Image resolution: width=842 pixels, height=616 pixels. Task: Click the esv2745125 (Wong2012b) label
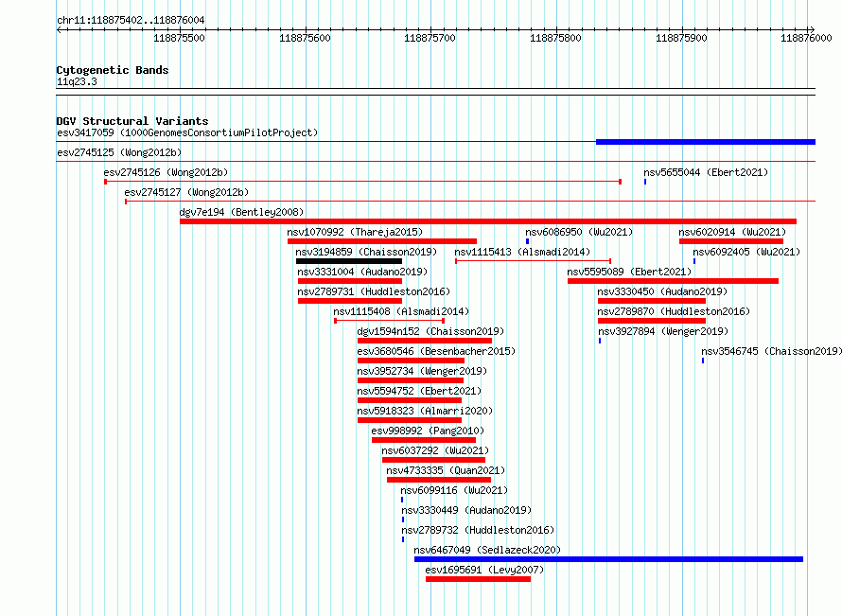[x=119, y=152]
